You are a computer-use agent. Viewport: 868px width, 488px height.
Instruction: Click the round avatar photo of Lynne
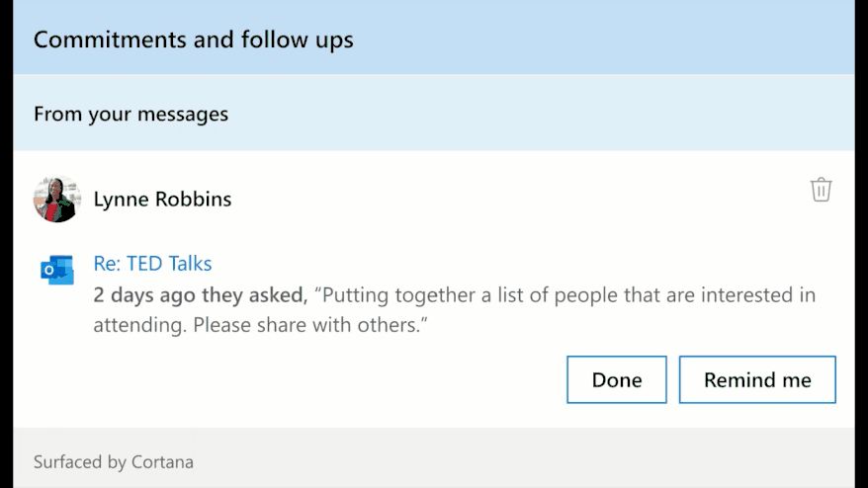tap(57, 200)
